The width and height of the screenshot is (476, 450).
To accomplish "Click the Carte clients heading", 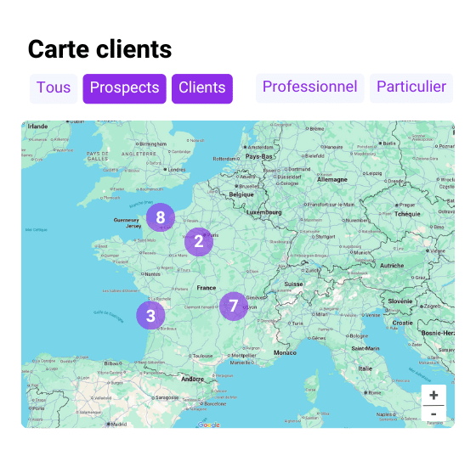I will click(x=100, y=49).
